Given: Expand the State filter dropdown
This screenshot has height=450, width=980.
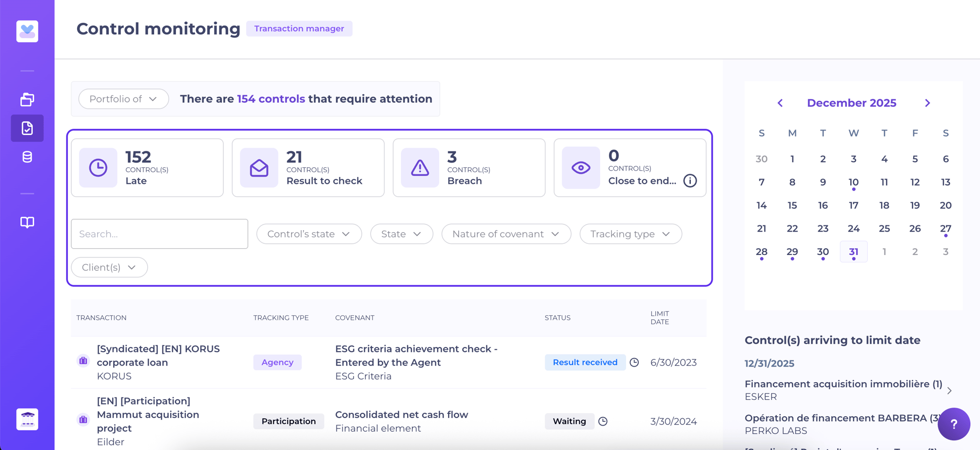Looking at the screenshot, I should (402, 234).
